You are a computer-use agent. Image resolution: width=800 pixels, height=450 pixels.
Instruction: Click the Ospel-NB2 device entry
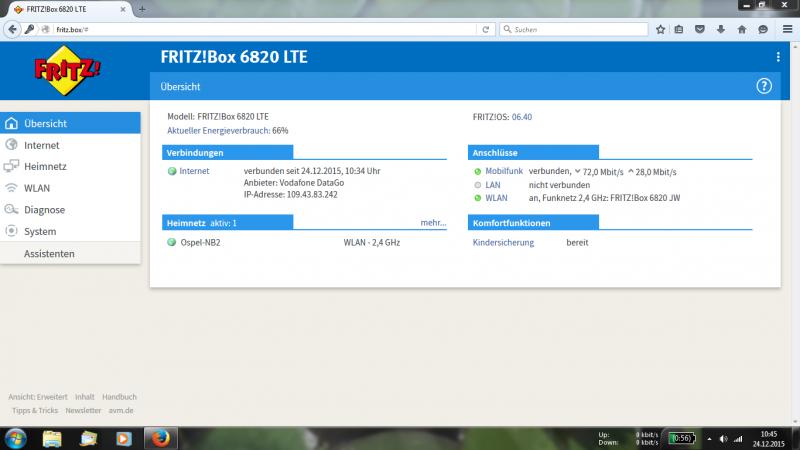pyautogui.click(x=200, y=242)
